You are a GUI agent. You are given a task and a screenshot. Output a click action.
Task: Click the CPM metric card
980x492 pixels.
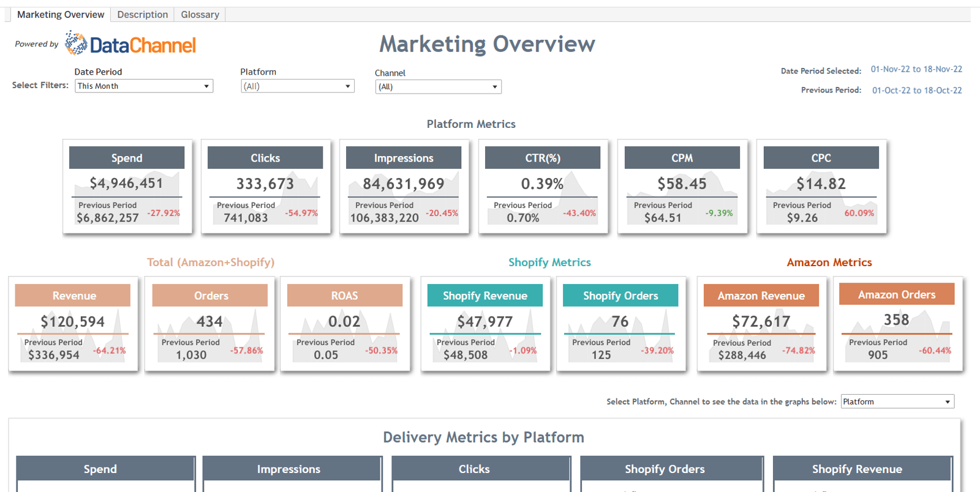682,187
